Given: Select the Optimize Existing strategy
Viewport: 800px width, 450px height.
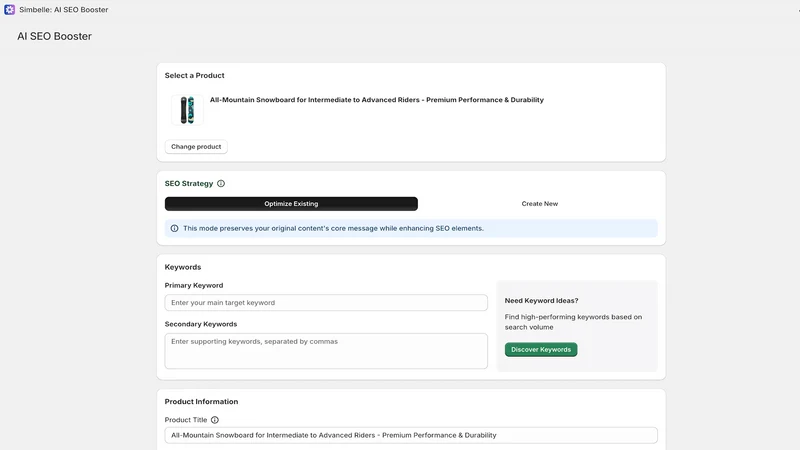Looking at the screenshot, I should click(291, 204).
